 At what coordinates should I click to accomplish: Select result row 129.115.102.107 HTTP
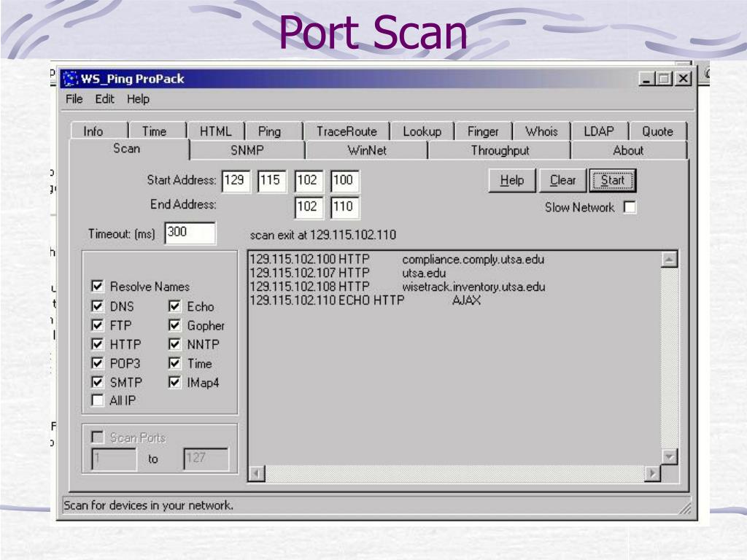click(x=348, y=273)
